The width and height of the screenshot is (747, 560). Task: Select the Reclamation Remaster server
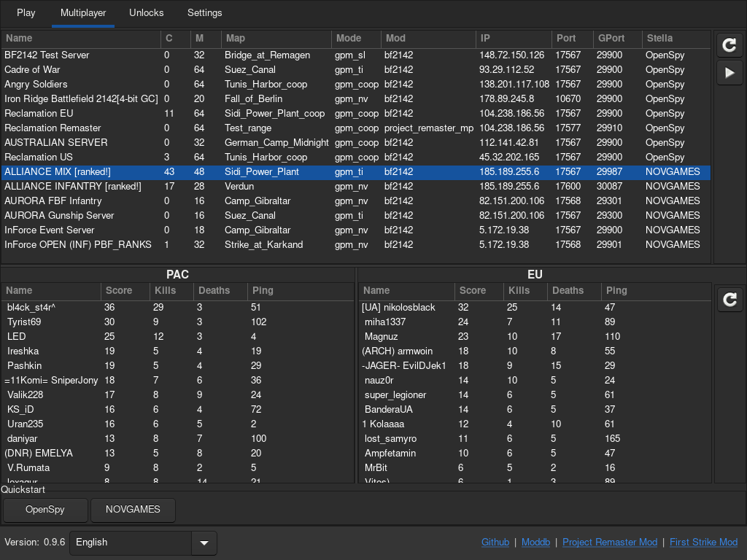(x=356, y=128)
